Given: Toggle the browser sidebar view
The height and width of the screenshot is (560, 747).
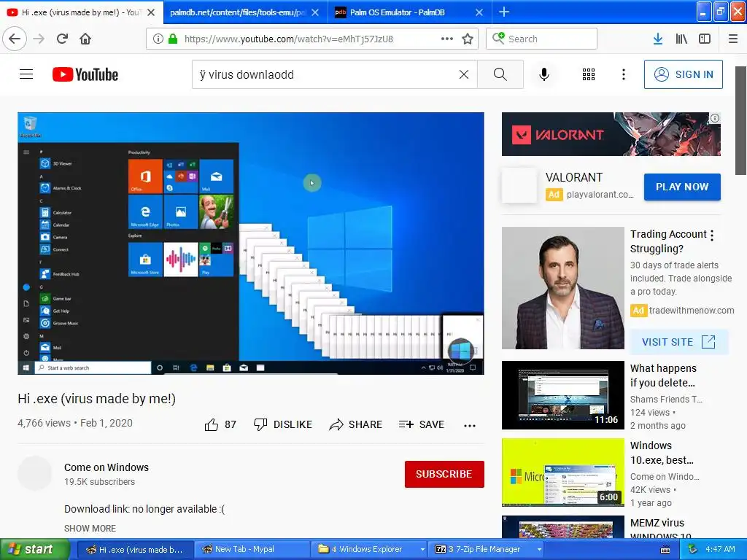Looking at the screenshot, I should [x=705, y=39].
